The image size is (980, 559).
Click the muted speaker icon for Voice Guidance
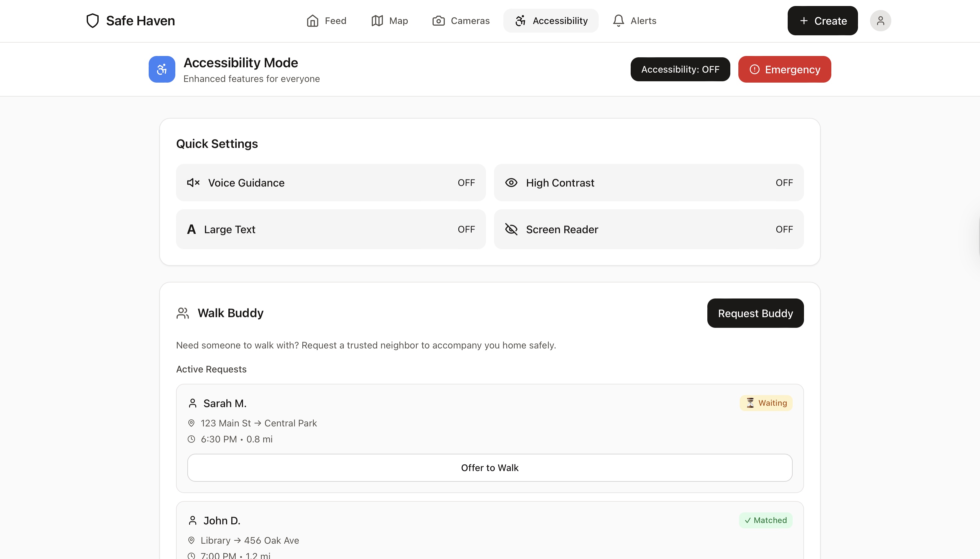pyautogui.click(x=193, y=183)
